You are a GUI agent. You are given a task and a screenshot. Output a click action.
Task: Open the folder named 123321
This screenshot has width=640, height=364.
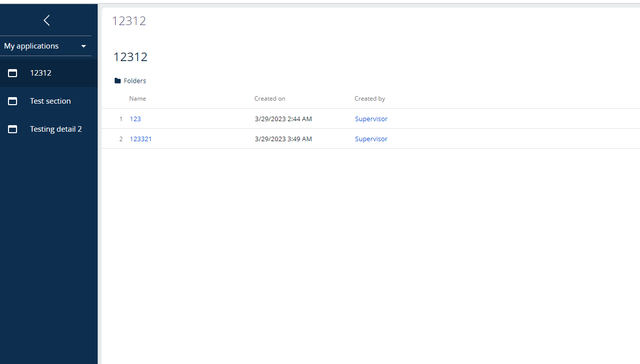[141, 139]
